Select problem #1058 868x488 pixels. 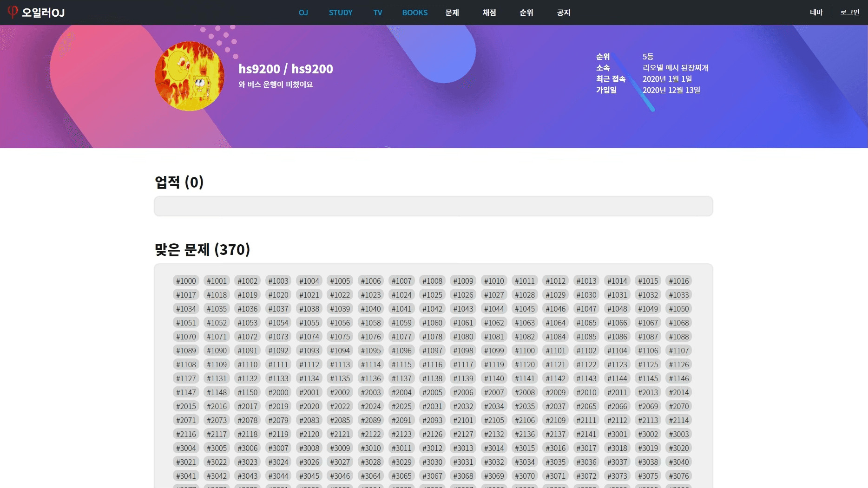pos(371,323)
